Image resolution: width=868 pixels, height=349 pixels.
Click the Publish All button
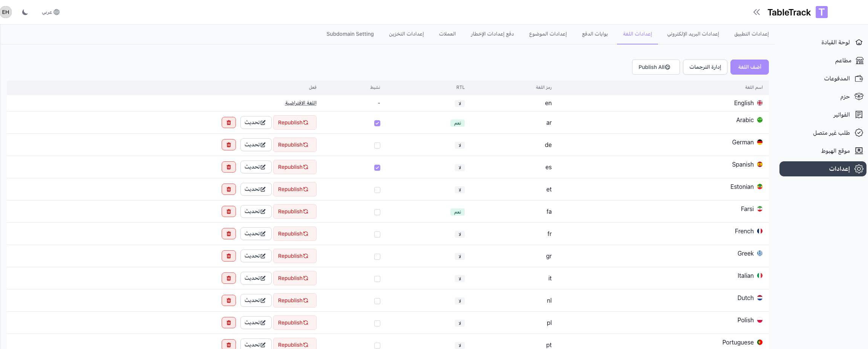click(x=655, y=67)
